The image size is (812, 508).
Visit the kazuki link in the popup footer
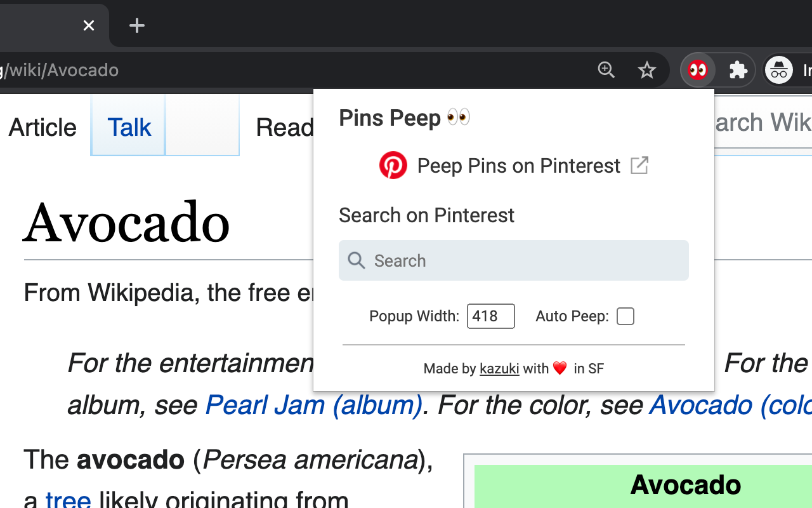(x=499, y=368)
